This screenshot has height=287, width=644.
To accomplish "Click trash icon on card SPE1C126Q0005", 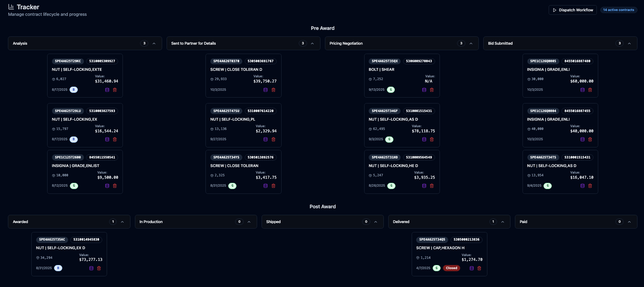I will 590,90.
